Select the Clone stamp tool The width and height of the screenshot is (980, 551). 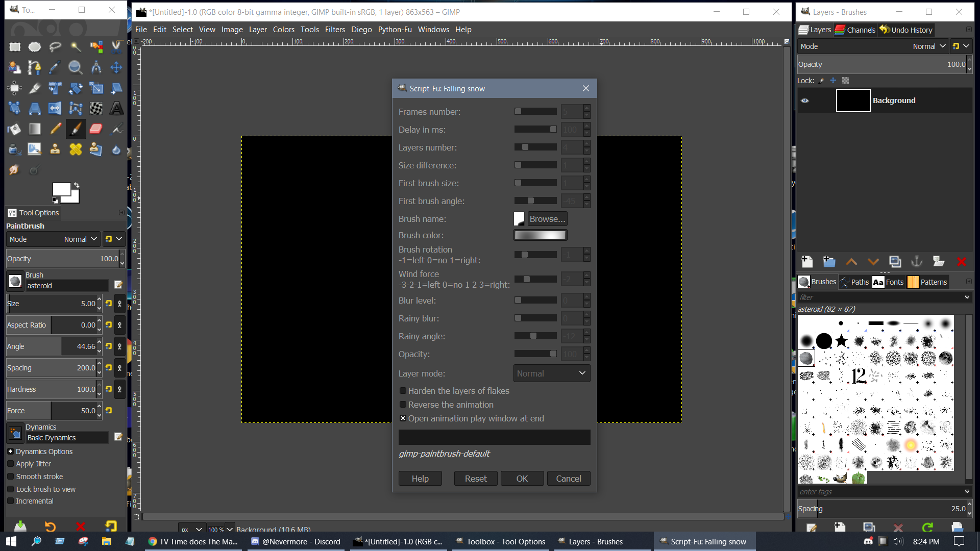pos(55,149)
